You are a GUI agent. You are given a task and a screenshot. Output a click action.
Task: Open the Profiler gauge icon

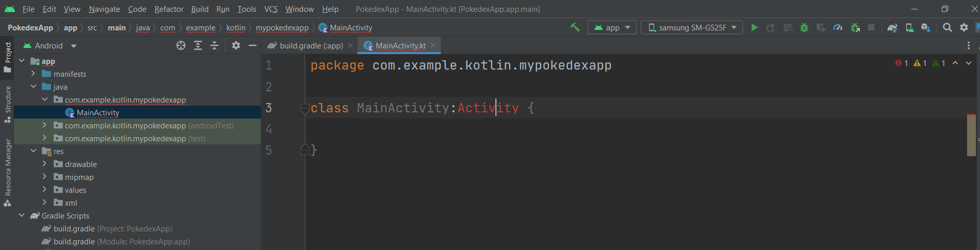[x=838, y=27]
